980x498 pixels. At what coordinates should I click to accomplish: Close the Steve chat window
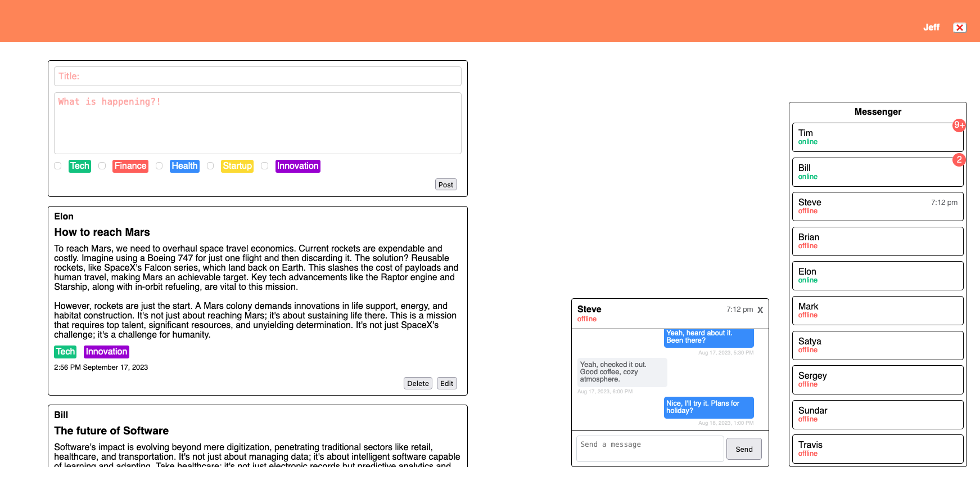760,310
